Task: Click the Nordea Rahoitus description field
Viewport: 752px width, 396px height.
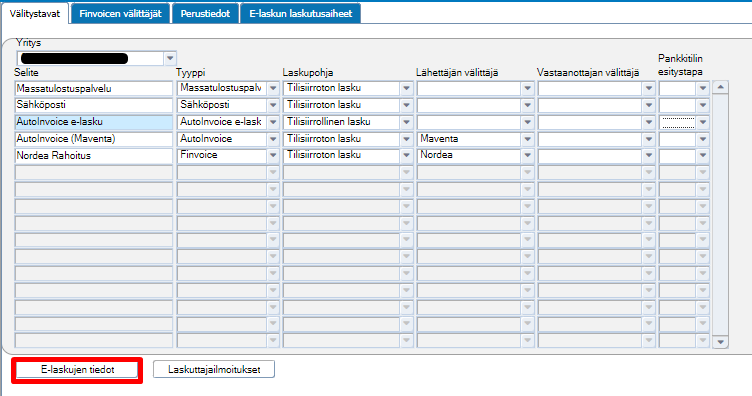Action: tap(94, 156)
